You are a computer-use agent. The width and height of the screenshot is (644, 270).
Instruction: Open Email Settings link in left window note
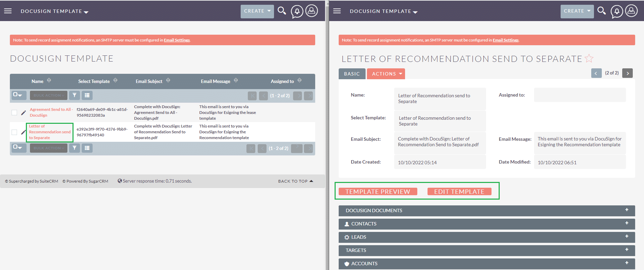click(177, 40)
